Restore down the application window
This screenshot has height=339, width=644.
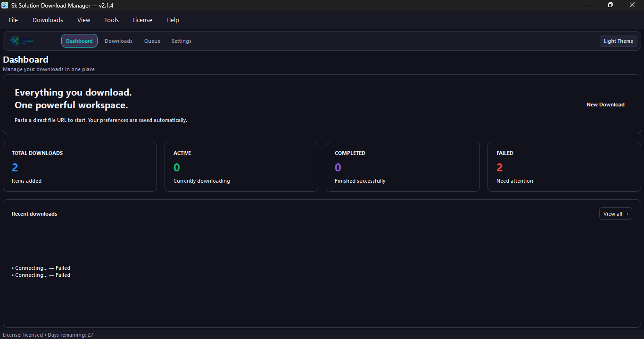(x=611, y=5)
